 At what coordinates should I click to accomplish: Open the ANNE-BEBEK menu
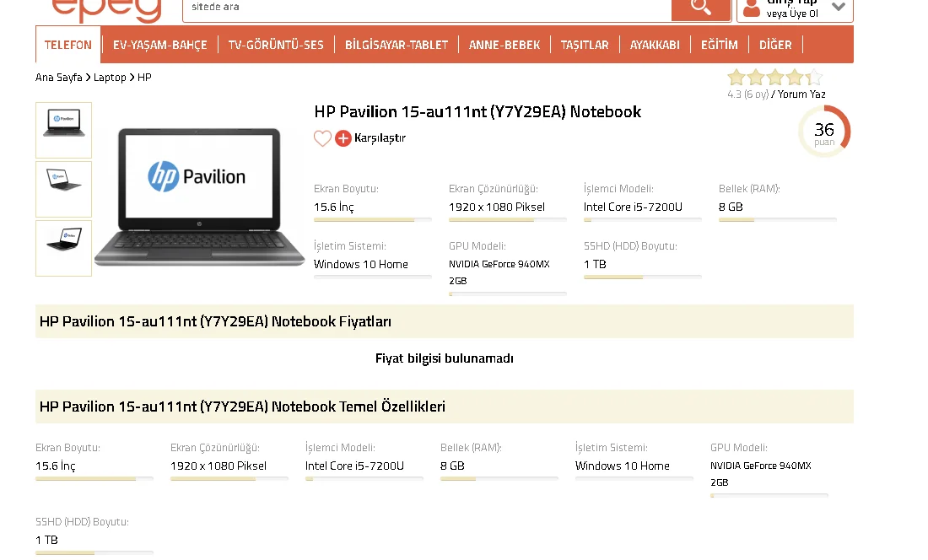[504, 45]
